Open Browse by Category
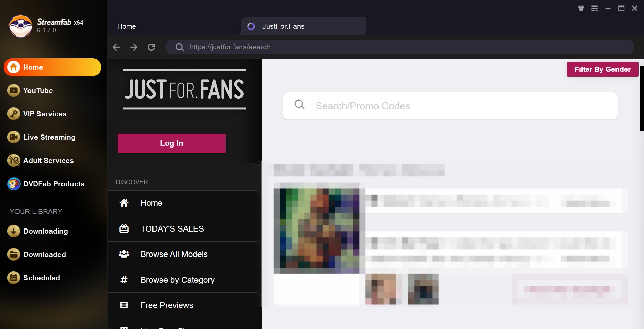This screenshot has height=329, width=644. 177,280
